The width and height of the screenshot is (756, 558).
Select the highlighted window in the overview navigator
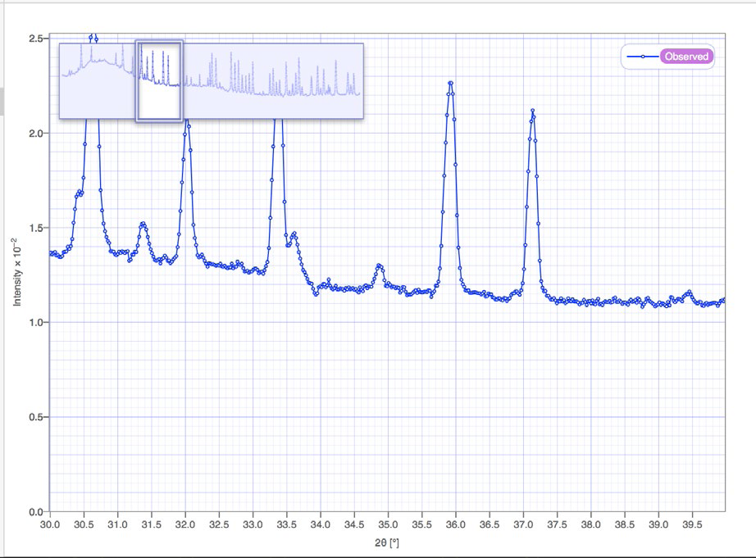(x=159, y=81)
